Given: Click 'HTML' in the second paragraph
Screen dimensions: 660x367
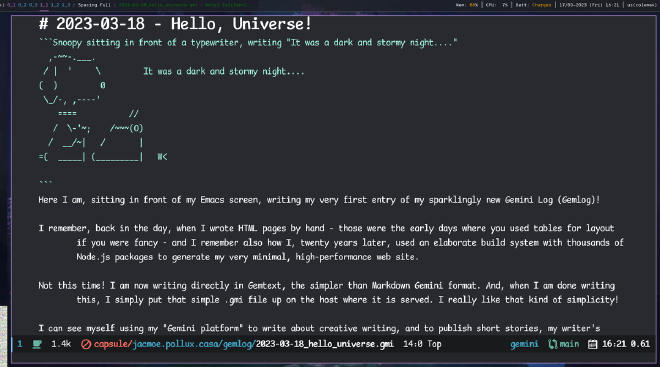Looking at the screenshot, I should (248, 229).
